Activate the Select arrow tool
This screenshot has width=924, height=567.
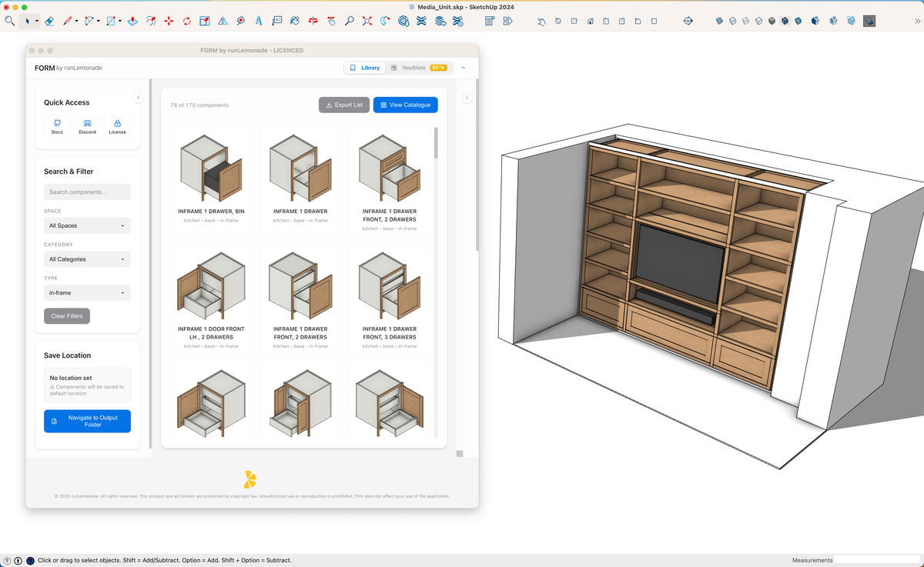tap(28, 21)
